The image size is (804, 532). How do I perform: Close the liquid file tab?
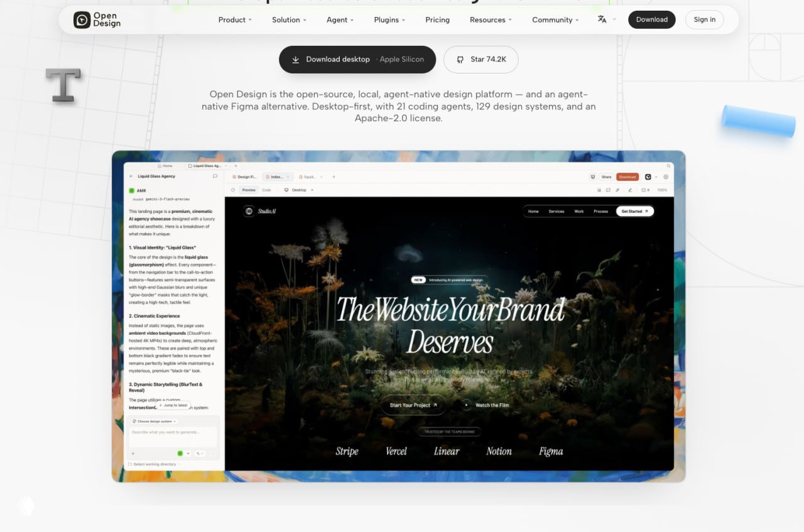coord(320,177)
